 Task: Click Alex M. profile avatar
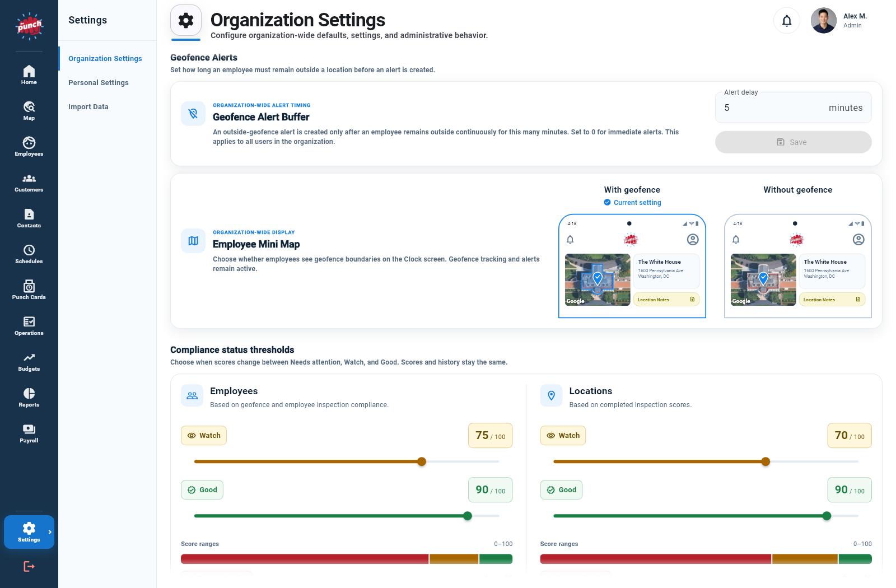[824, 21]
